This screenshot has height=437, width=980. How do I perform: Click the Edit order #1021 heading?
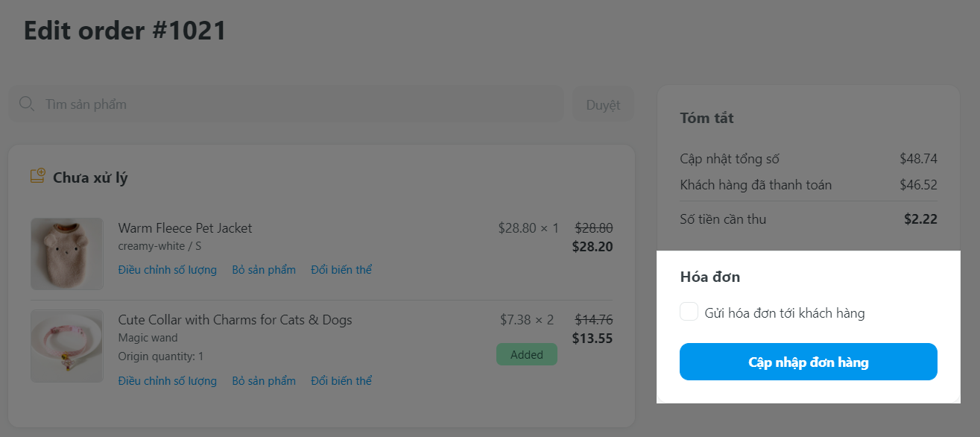pyautogui.click(x=125, y=31)
